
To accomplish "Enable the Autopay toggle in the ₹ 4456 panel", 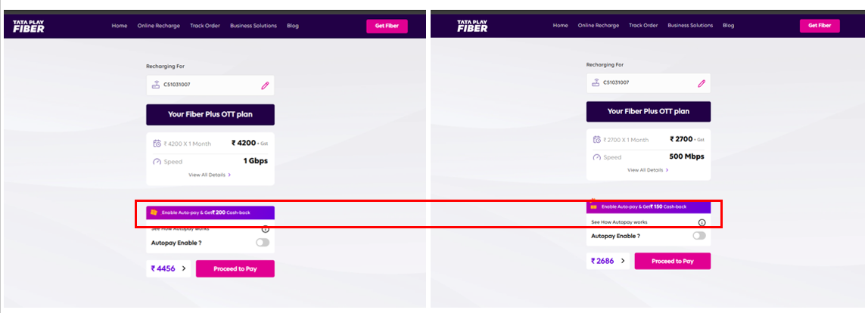I will click(263, 243).
